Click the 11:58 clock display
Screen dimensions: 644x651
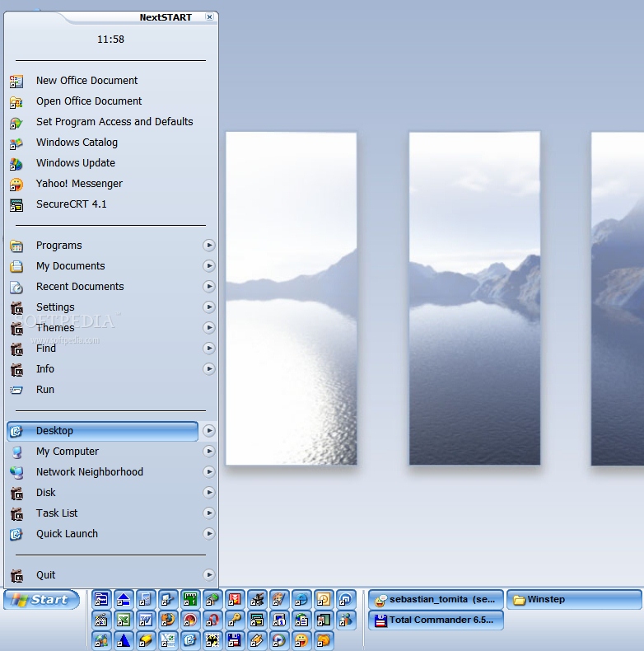(111, 39)
